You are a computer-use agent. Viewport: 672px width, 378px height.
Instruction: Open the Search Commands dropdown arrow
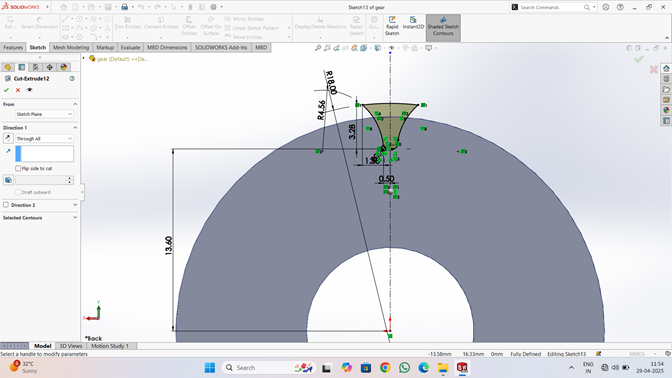click(x=594, y=7)
